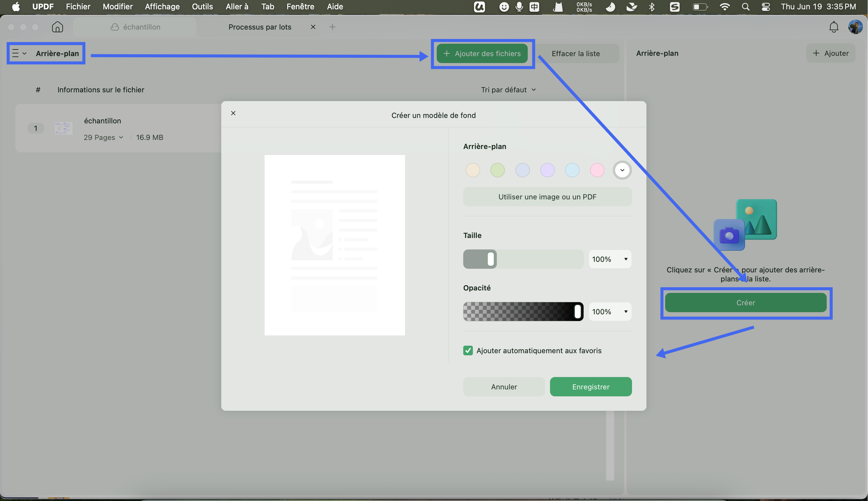Open the home screen icon

click(x=57, y=27)
